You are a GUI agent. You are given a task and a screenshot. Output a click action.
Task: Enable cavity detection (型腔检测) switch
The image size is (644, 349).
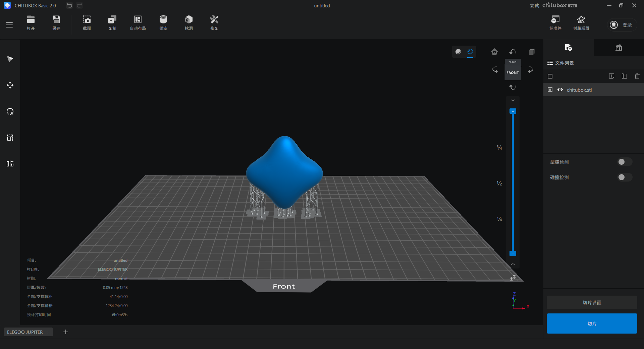625,162
